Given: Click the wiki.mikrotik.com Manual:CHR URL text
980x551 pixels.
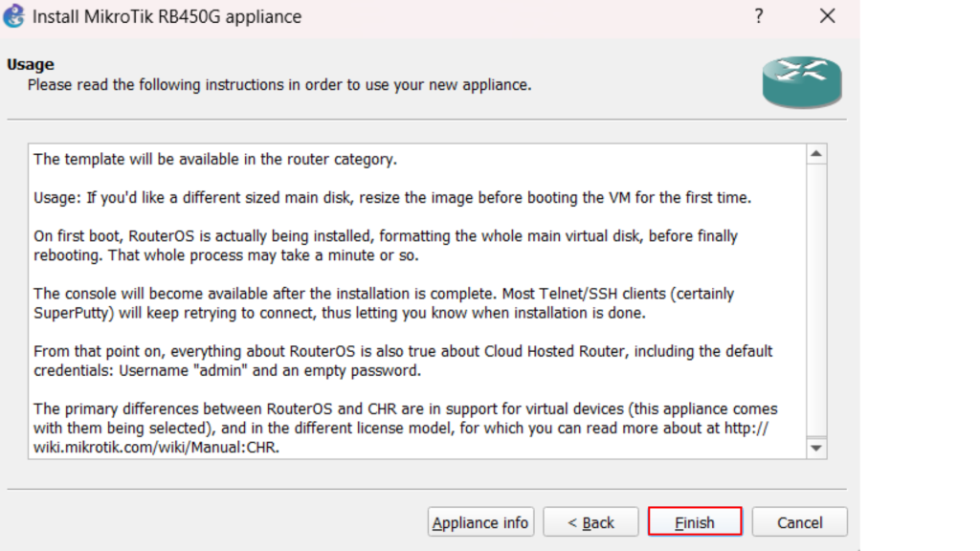Looking at the screenshot, I should 158,447.
